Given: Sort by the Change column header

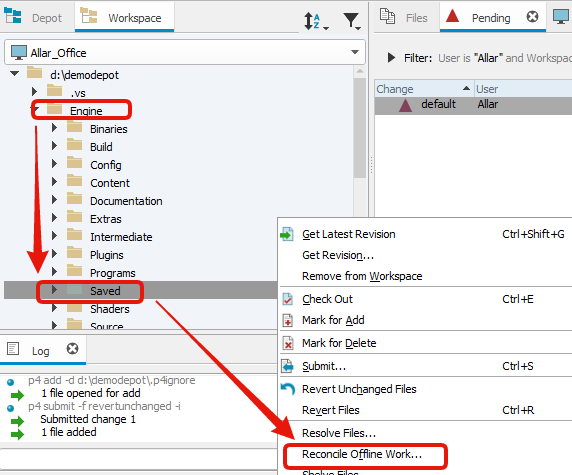Looking at the screenshot, I should (x=424, y=89).
